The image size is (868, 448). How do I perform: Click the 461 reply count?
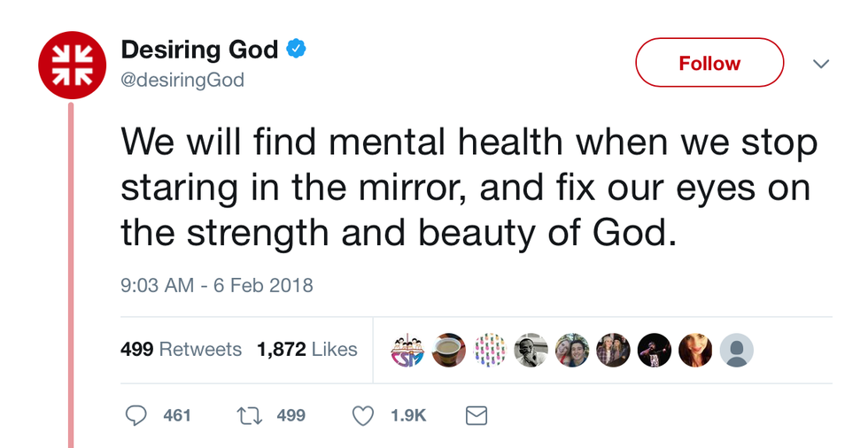[x=177, y=415]
